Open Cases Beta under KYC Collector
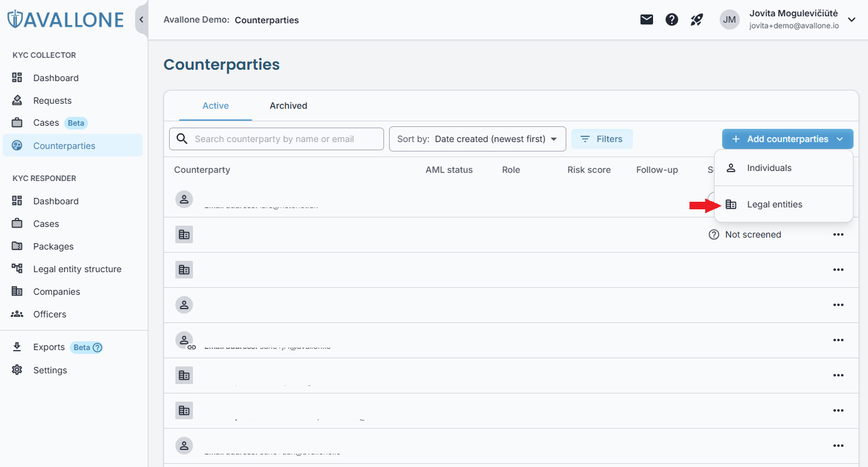The width and height of the screenshot is (868, 467). tap(46, 123)
